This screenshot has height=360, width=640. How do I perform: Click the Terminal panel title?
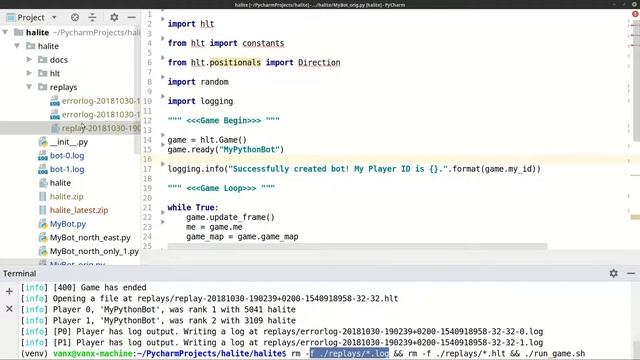(20, 273)
